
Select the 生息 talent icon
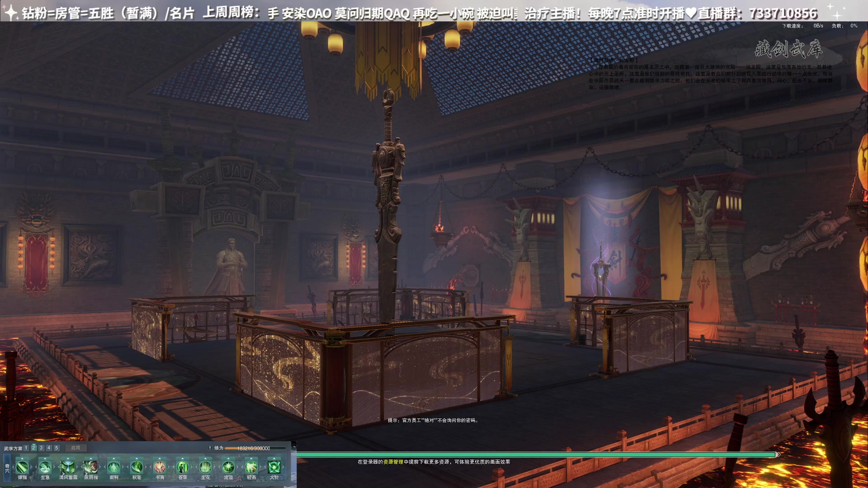pos(45,467)
